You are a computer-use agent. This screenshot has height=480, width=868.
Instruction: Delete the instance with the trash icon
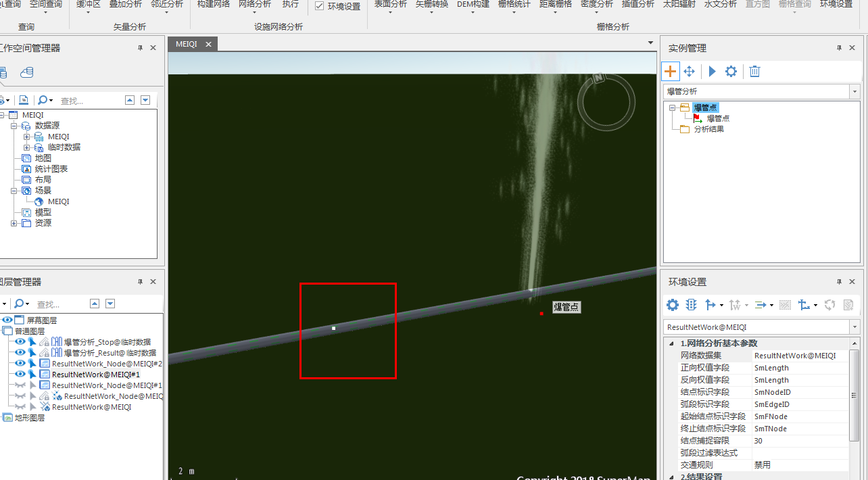755,71
